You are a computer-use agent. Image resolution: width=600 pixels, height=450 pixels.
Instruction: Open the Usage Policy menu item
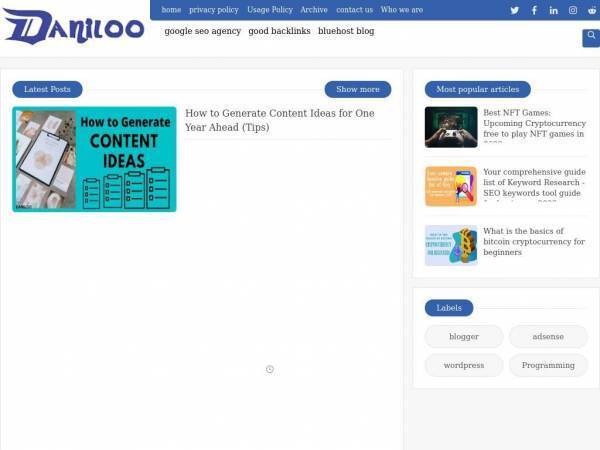[270, 10]
